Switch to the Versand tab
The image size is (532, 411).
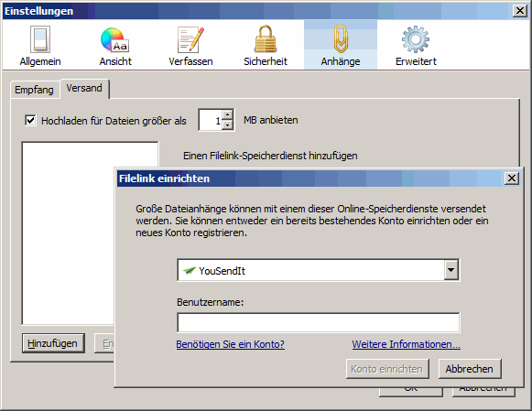click(84, 88)
